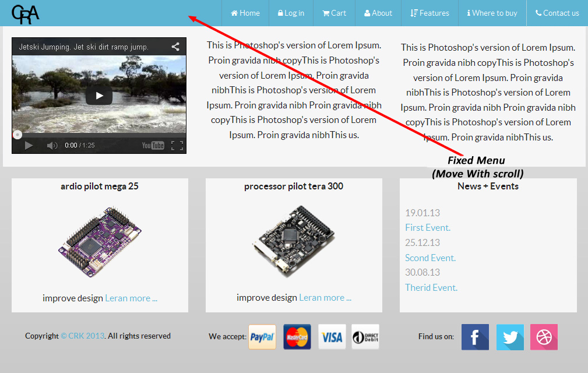The width and height of the screenshot is (588, 373).
Task: Open the Features menu item
Action: 429,13
